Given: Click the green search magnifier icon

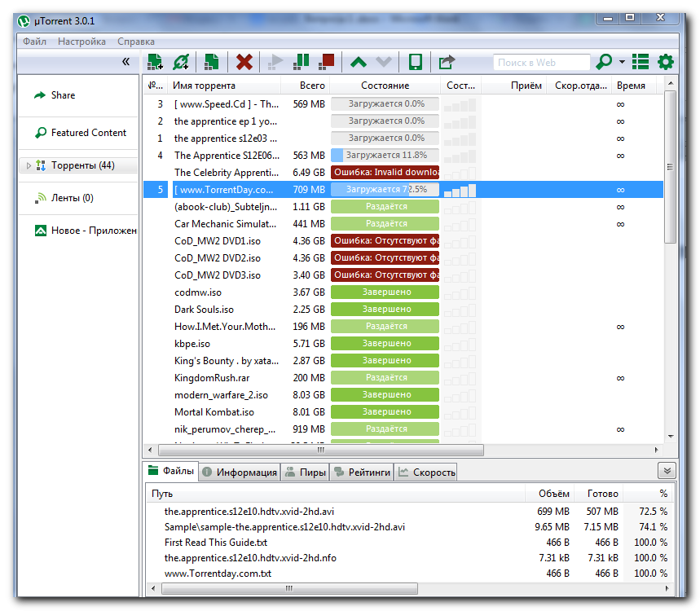Looking at the screenshot, I should tap(604, 62).
